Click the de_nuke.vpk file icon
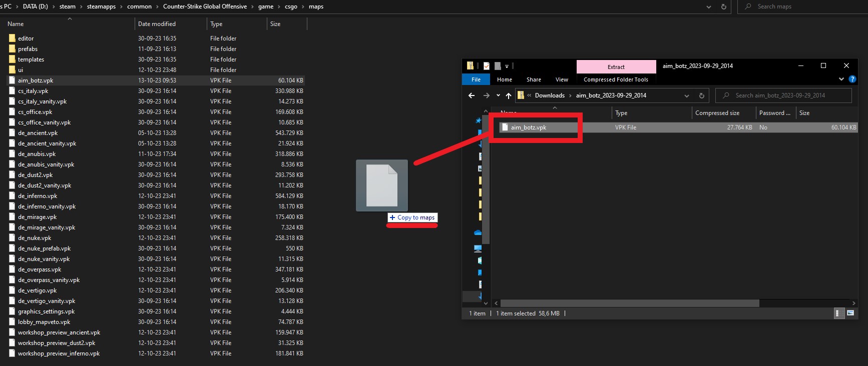 point(13,238)
